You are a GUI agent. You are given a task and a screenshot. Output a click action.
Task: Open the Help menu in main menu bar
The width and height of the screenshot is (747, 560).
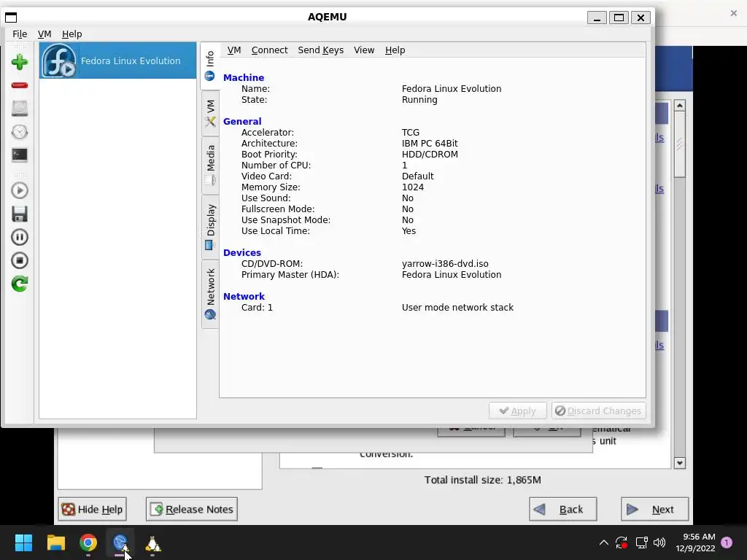72,34
